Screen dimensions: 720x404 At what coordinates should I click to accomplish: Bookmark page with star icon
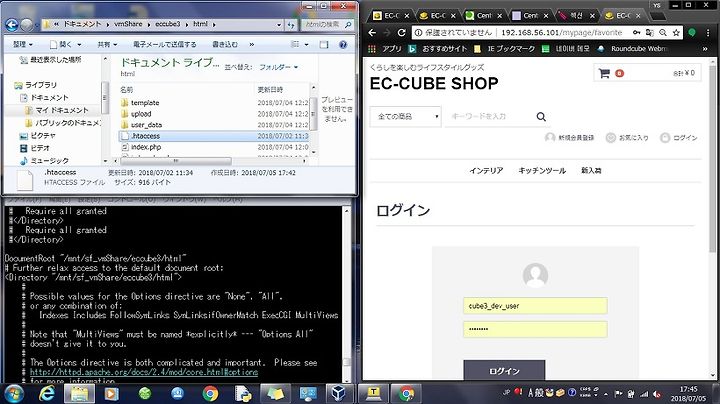[676, 33]
